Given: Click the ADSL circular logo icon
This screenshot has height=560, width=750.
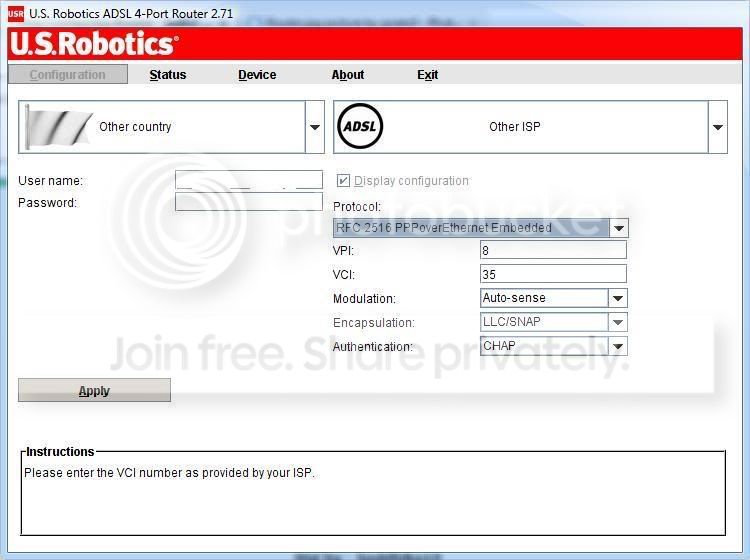Looking at the screenshot, I should click(360, 126).
